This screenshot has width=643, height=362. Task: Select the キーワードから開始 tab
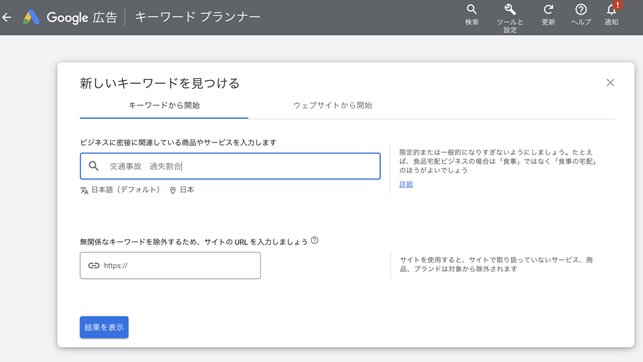point(164,105)
